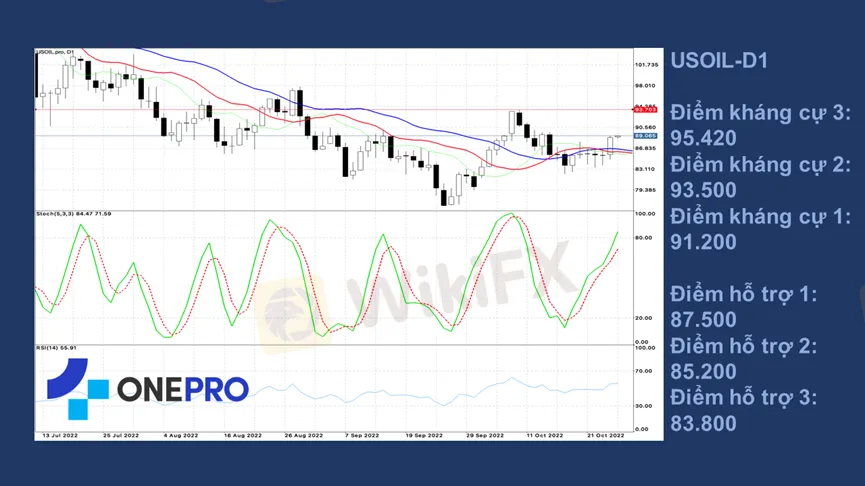Select the USOIL-D1 title text

click(718, 61)
